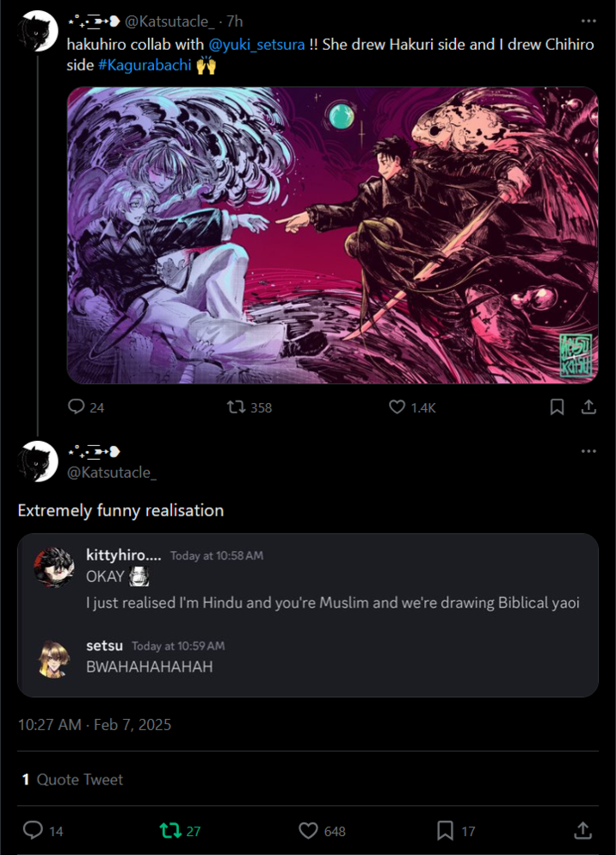This screenshot has height=855, width=616.
Task: Open the hakuhiro collab artwork image
Action: [332, 235]
